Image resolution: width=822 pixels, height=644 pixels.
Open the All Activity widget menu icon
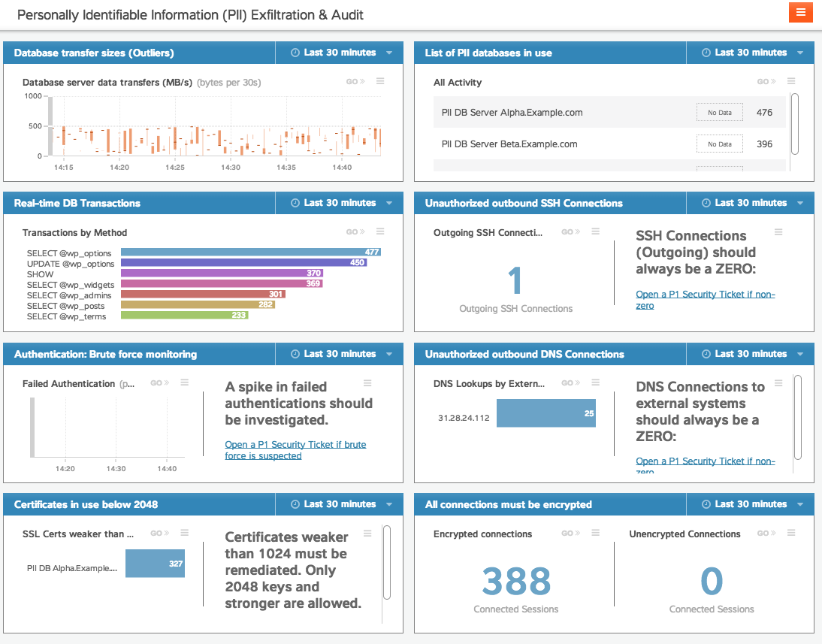coord(790,81)
